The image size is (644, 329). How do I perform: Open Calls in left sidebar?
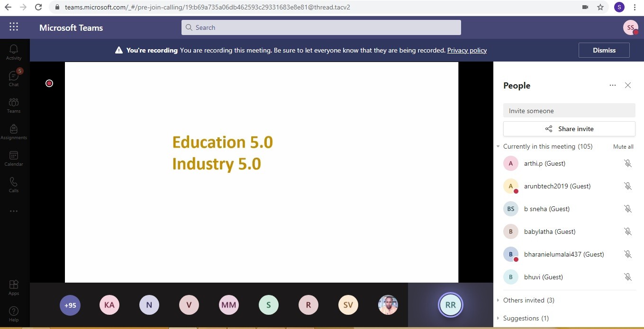(x=14, y=184)
